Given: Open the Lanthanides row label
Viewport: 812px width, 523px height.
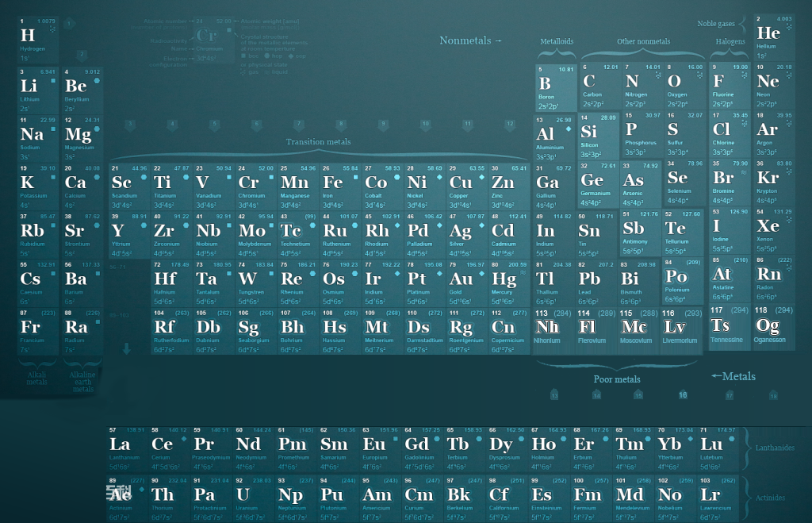Looking at the screenshot, I should pos(773,448).
